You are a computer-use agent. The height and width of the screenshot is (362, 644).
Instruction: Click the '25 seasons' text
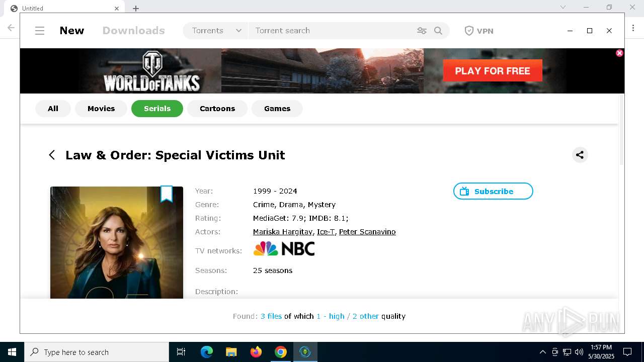point(273,270)
